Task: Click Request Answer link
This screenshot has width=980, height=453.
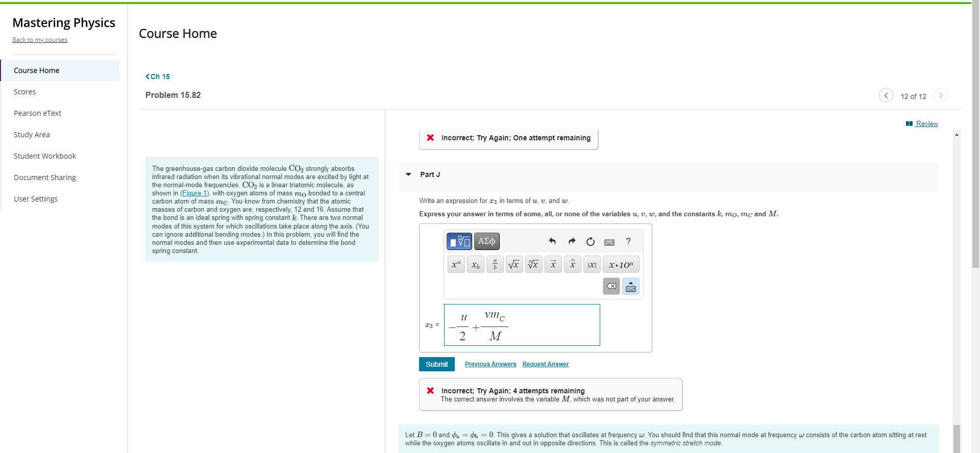Action: tap(546, 364)
